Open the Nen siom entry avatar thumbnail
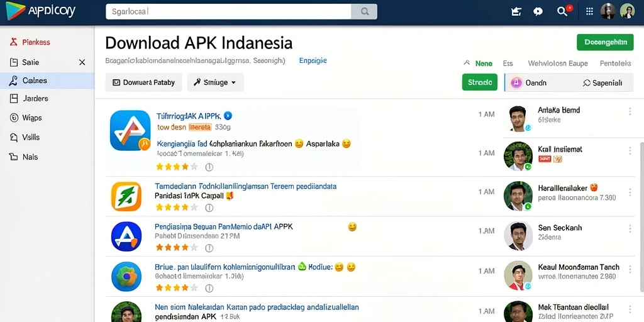The image size is (644, 322). pos(126,312)
